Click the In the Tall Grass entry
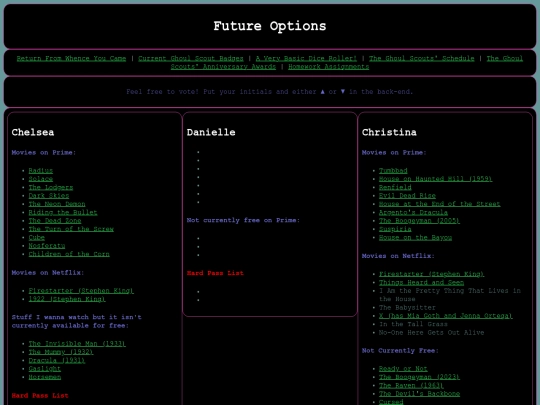Screen dimensions: 540x405 [x=413, y=324]
